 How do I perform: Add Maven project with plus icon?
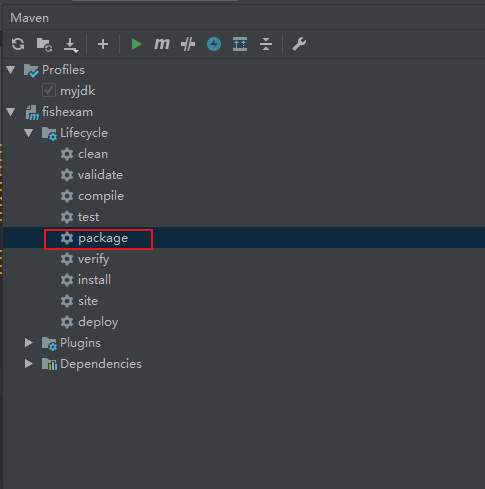pyautogui.click(x=103, y=44)
